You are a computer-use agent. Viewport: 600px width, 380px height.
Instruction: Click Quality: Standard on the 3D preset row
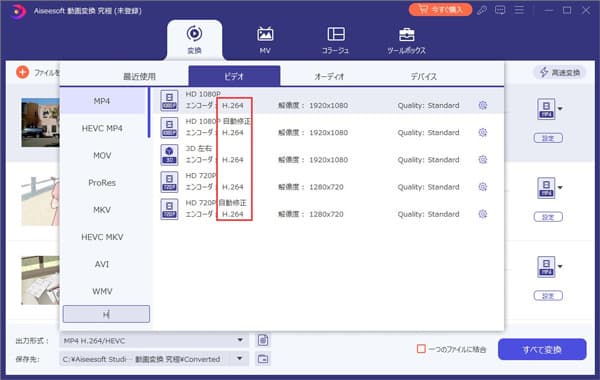tap(428, 160)
